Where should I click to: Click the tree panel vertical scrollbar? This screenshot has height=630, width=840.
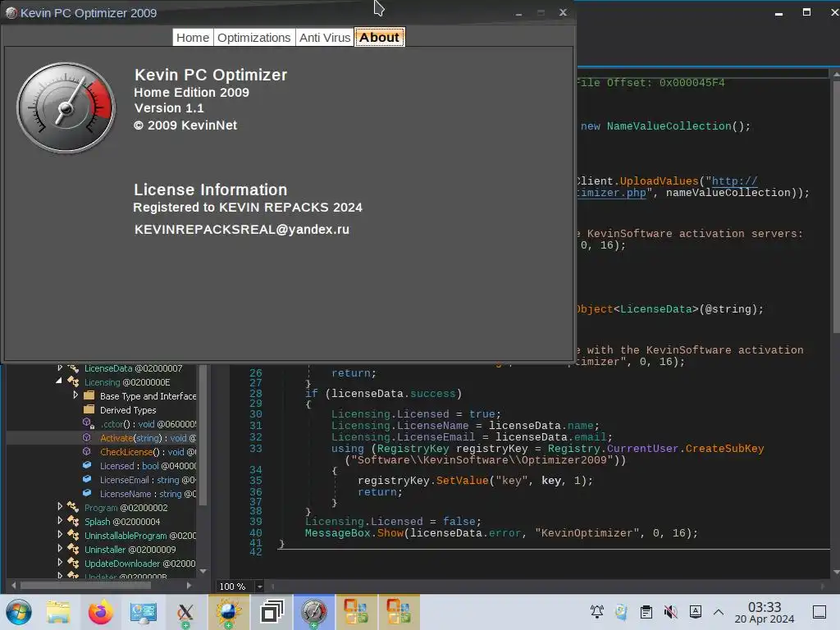tap(203, 435)
